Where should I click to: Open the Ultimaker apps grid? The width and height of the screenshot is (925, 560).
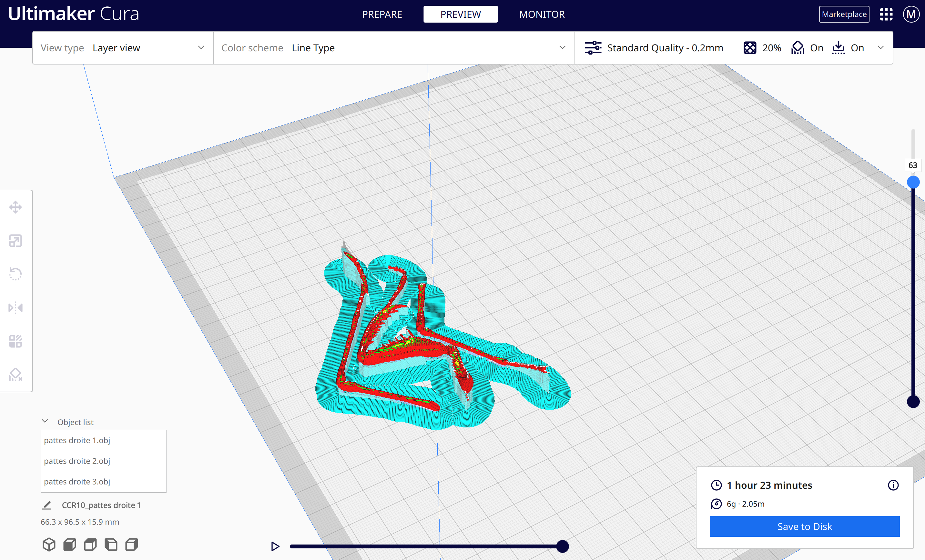[x=886, y=14]
